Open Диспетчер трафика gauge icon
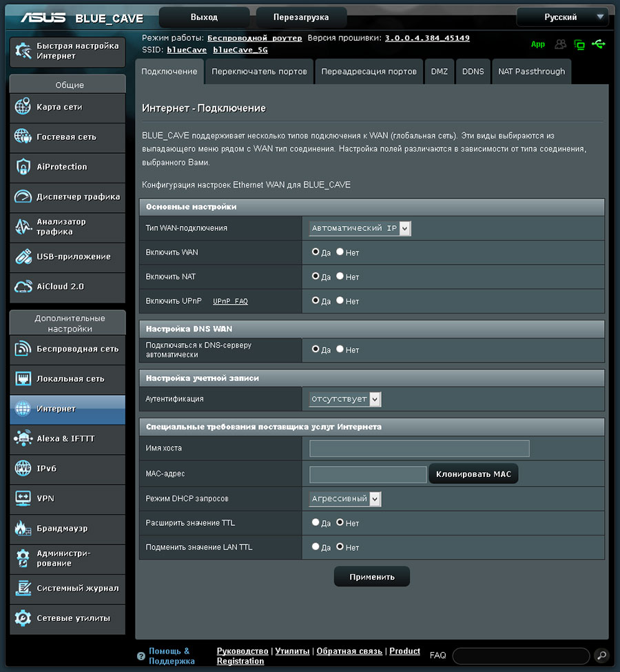This screenshot has height=672, width=620. tap(23, 196)
